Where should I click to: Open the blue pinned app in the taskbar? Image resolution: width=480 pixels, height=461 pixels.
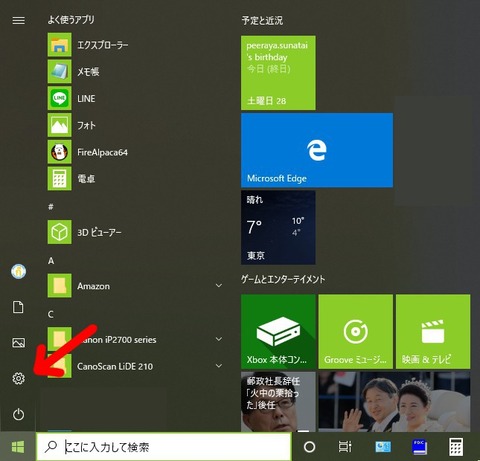383,447
